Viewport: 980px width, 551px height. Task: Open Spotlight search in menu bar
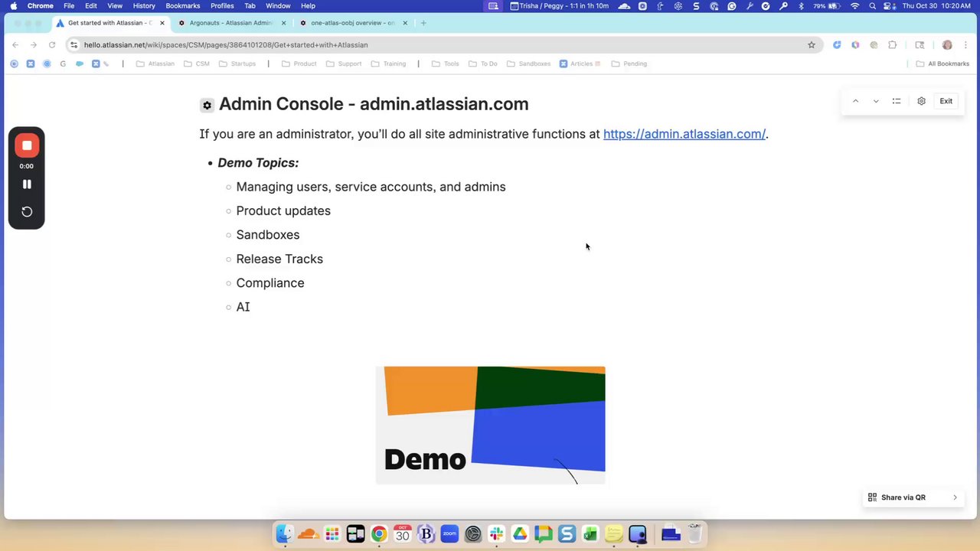point(873,5)
